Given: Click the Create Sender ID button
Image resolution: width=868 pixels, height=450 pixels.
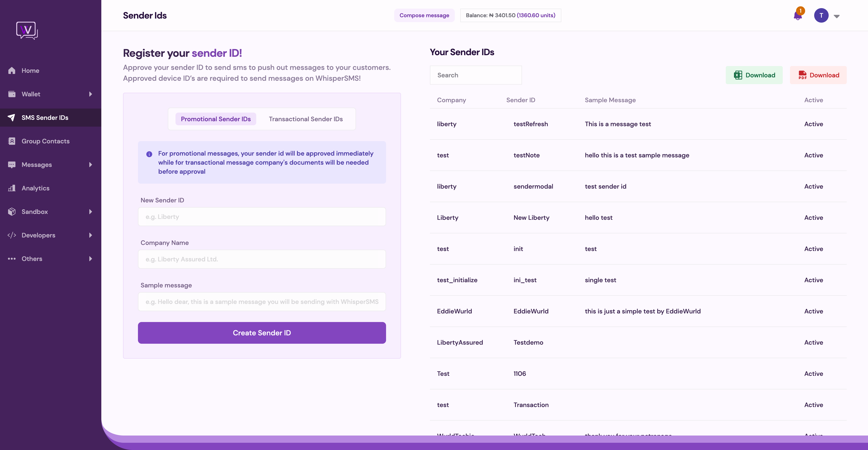Looking at the screenshot, I should coord(262,333).
